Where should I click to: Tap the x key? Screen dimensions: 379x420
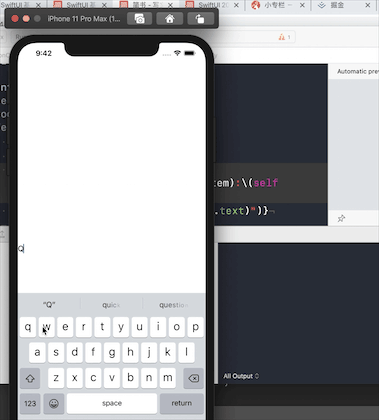pyautogui.click(x=75, y=378)
